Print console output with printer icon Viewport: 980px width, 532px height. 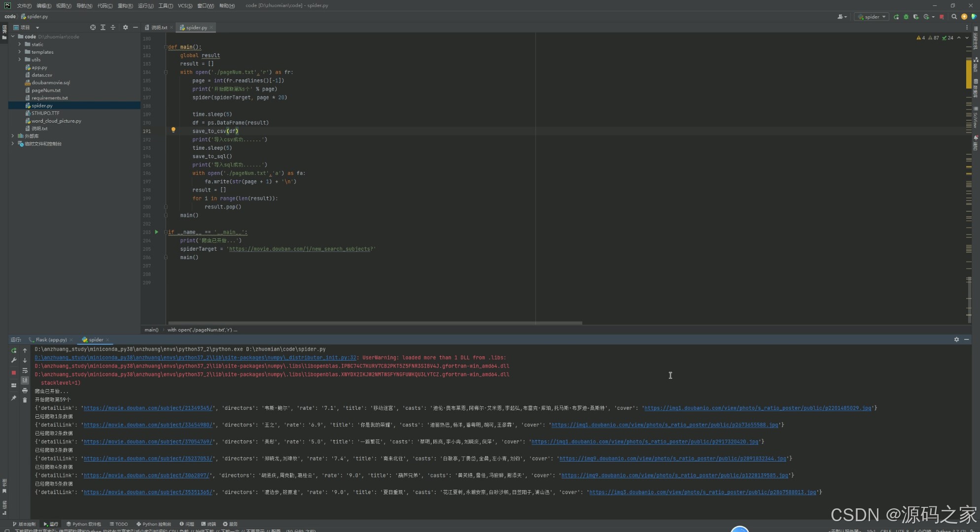[x=25, y=391]
